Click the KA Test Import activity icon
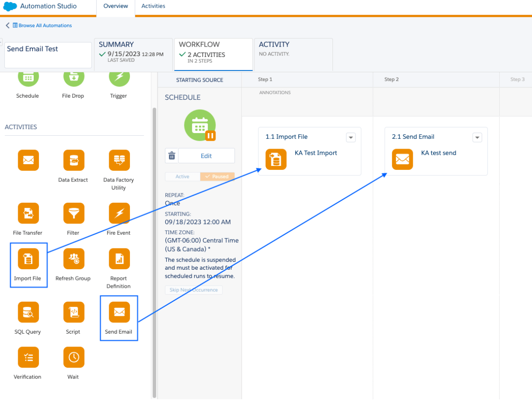 [276, 160]
